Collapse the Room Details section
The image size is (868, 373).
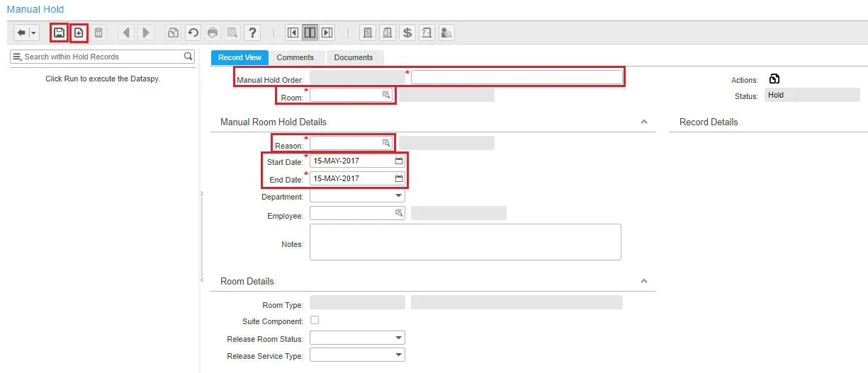click(644, 281)
